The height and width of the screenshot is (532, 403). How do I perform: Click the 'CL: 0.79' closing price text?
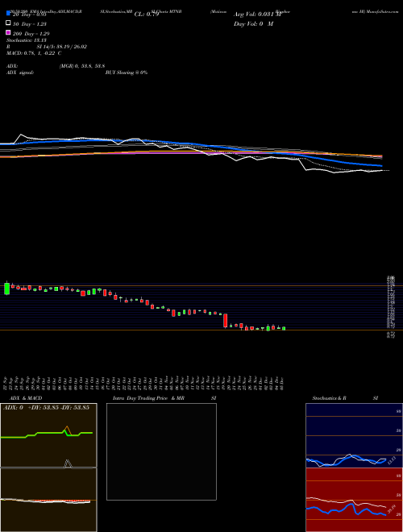(x=147, y=15)
